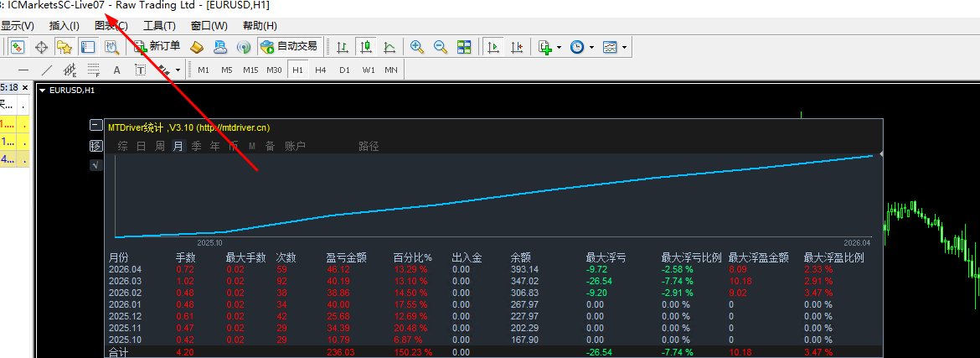
Task: Switch chart to candlesticks type
Action: (x=366, y=47)
